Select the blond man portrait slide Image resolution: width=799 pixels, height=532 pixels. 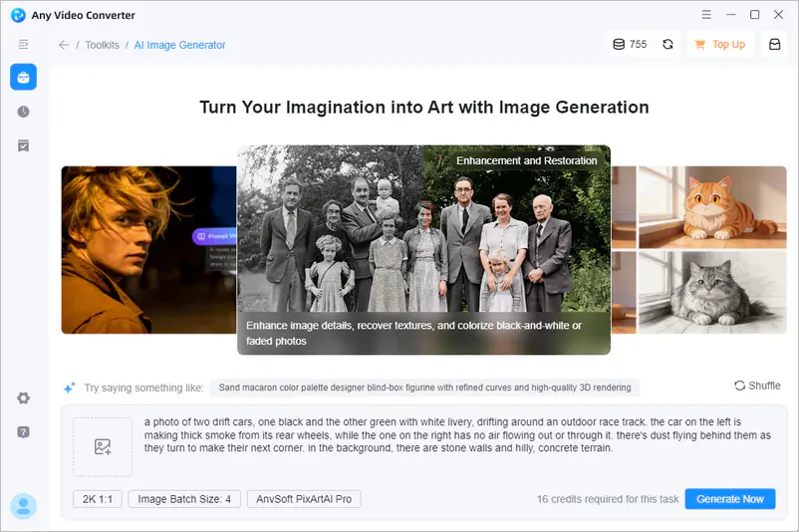click(x=148, y=250)
